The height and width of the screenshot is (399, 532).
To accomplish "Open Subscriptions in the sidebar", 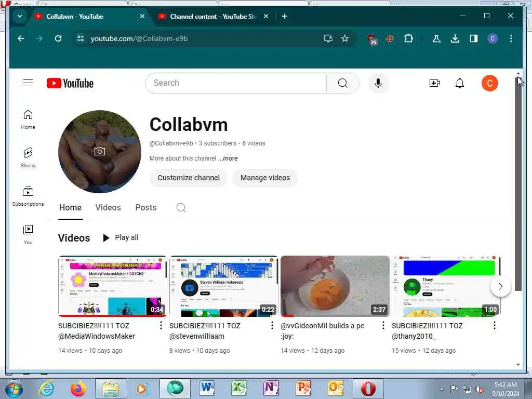I will click(x=28, y=196).
